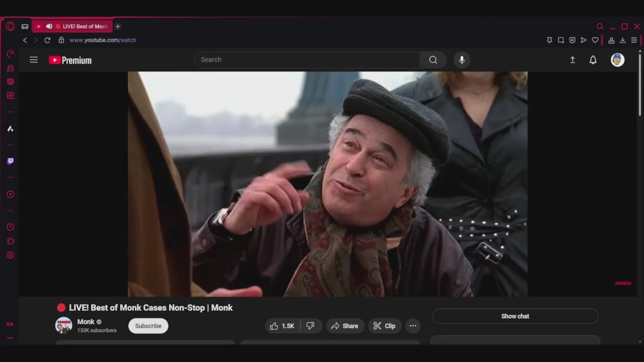Mute the tab's speaker icon
This screenshot has height=362, width=644.
(x=49, y=26)
